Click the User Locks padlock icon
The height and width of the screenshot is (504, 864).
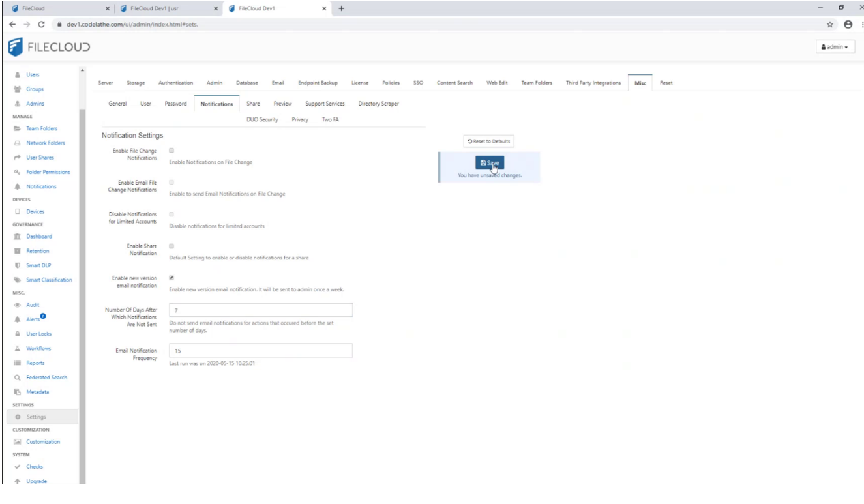(x=18, y=334)
